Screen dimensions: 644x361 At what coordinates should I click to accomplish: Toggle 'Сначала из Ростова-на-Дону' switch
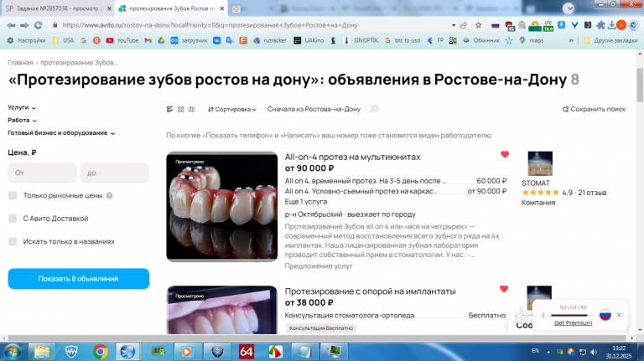pyautogui.click(x=371, y=109)
